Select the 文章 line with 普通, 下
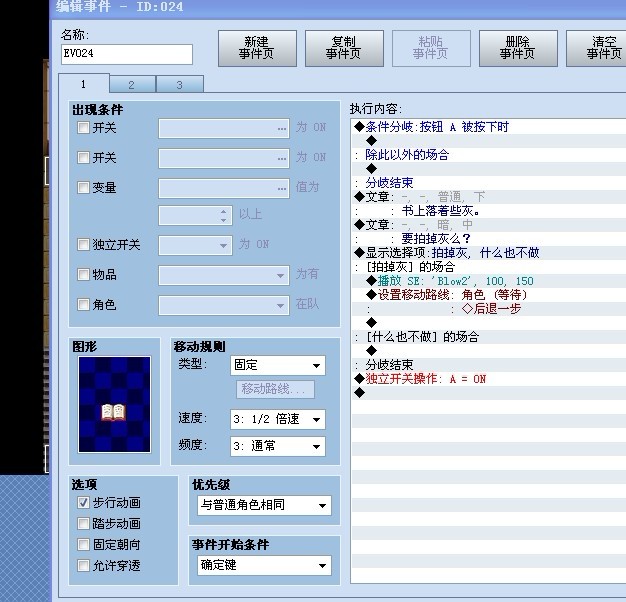This screenshot has width=626, height=602. coord(489,197)
